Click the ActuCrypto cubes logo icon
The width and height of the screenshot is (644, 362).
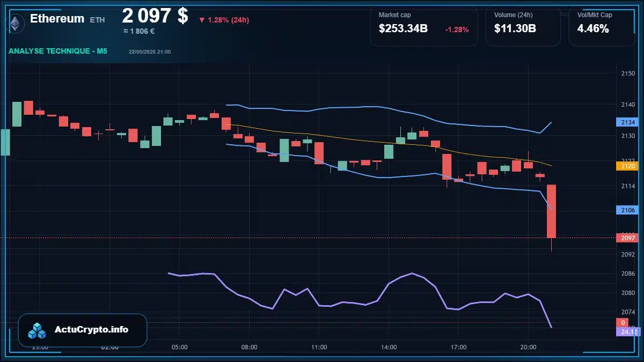tap(38, 330)
